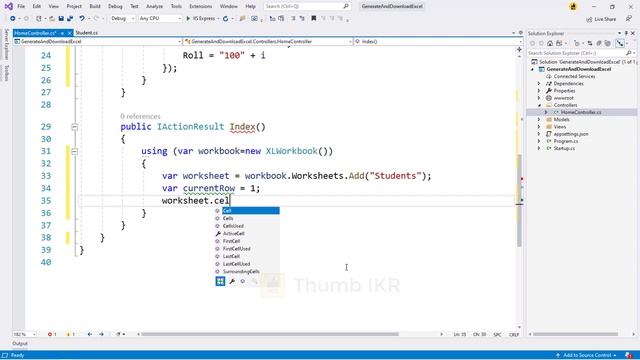The height and width of the screenshot is (360, 640).
Task: Open the zoom level dropdown in the editor footer
Action: [24, 334]
